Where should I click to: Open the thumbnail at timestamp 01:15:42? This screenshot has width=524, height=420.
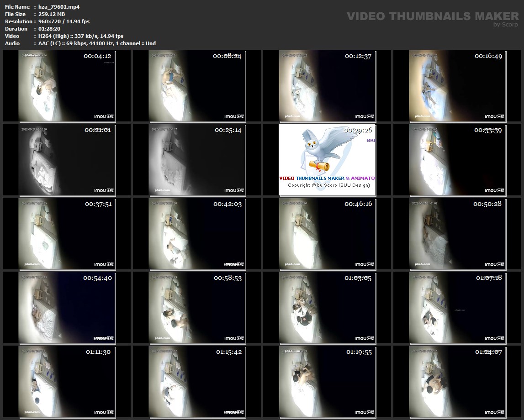click(x=197, y=382)
